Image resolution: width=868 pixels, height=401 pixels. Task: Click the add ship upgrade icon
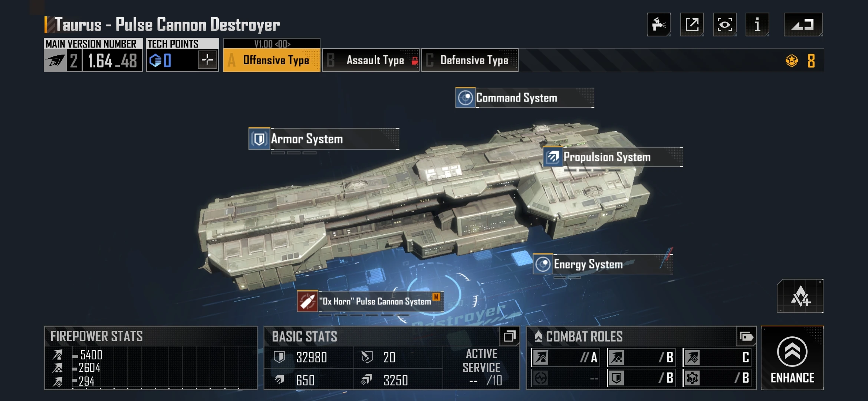click(800, 296)
